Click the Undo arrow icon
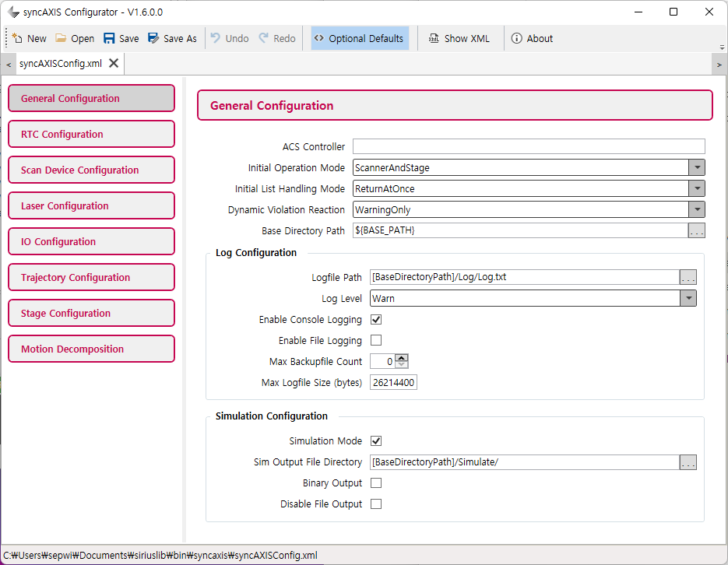Viewport: 728px width, 565px height. point(216,38)
